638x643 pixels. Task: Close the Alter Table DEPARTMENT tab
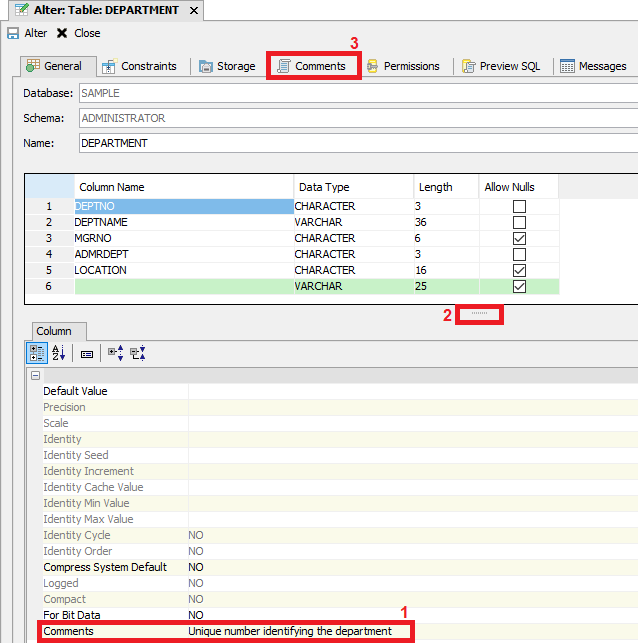(194, 10)
